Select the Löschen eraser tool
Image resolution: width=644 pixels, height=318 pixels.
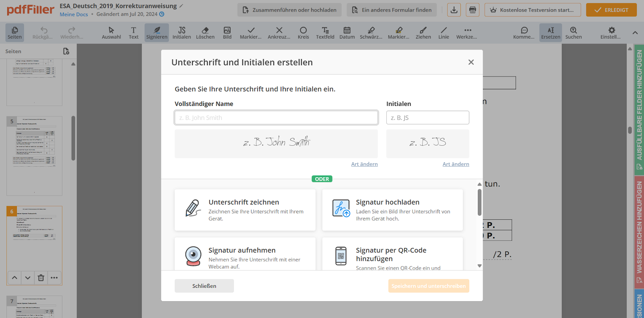click(x=205, y=33)
